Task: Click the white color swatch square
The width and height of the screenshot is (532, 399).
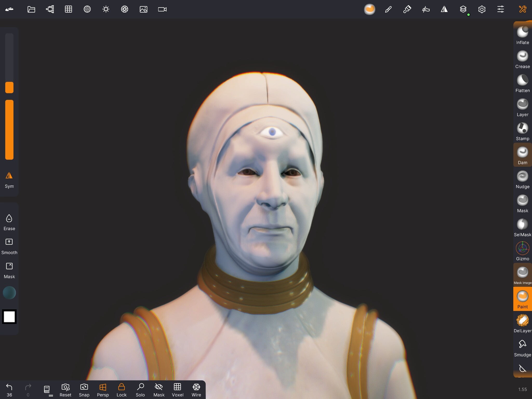Action: click(x=9, y=317)
